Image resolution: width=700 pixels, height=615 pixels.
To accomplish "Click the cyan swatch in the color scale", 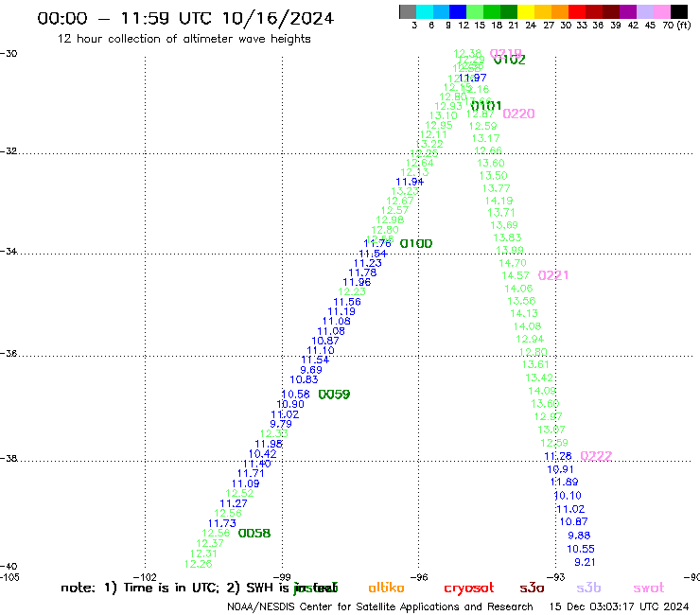I will tap(424, 11).
